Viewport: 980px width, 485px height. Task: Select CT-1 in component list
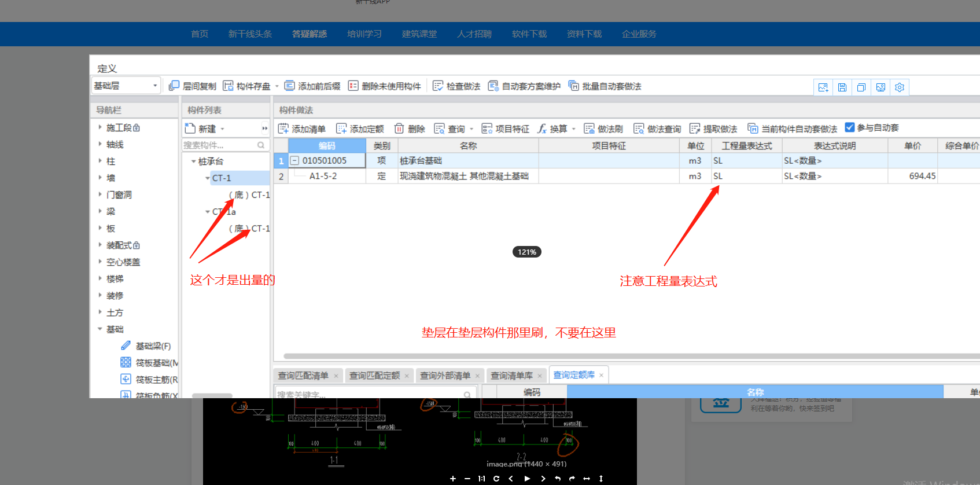coord(222,178)
